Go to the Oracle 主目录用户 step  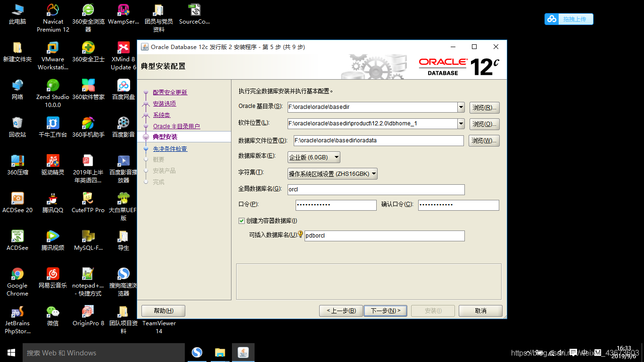point(176,126)
